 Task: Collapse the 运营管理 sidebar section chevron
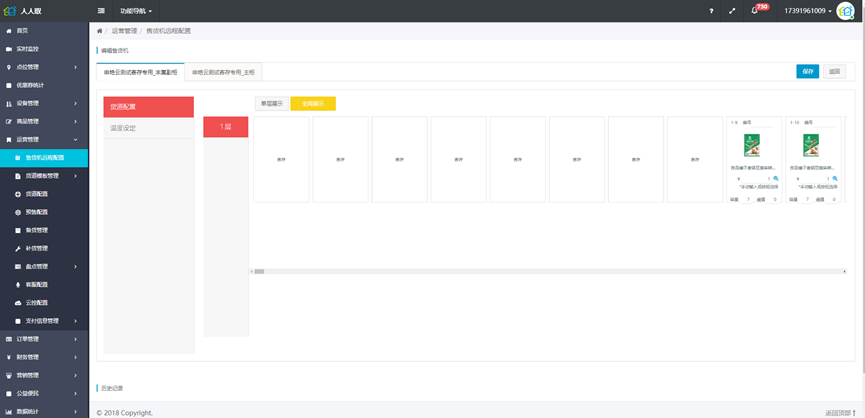(76, 140)
